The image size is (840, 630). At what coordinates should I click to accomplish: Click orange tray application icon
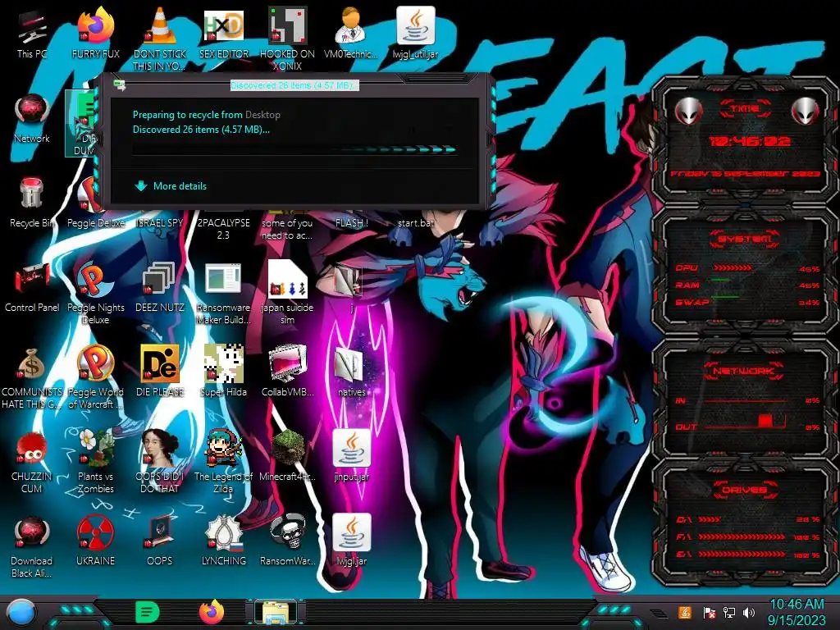pyautogui.click(x=684, y=612)
